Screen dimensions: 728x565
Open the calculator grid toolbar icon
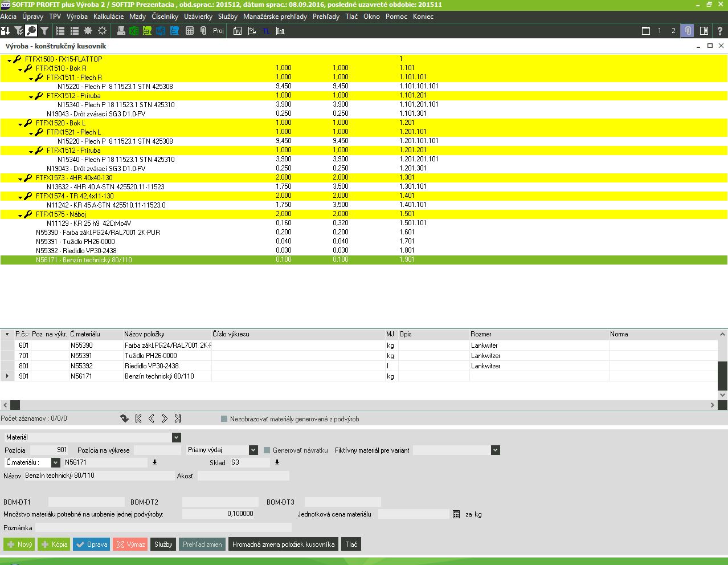point(190,31)
